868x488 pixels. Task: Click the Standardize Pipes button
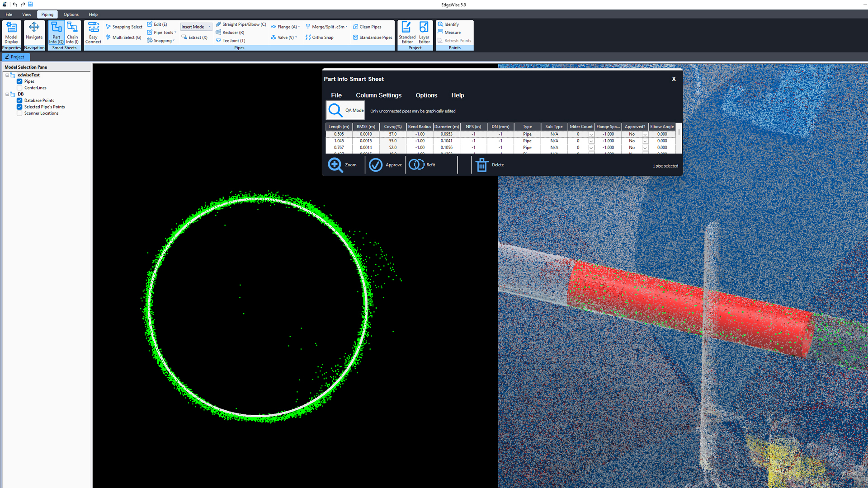[x=373, y=38]
